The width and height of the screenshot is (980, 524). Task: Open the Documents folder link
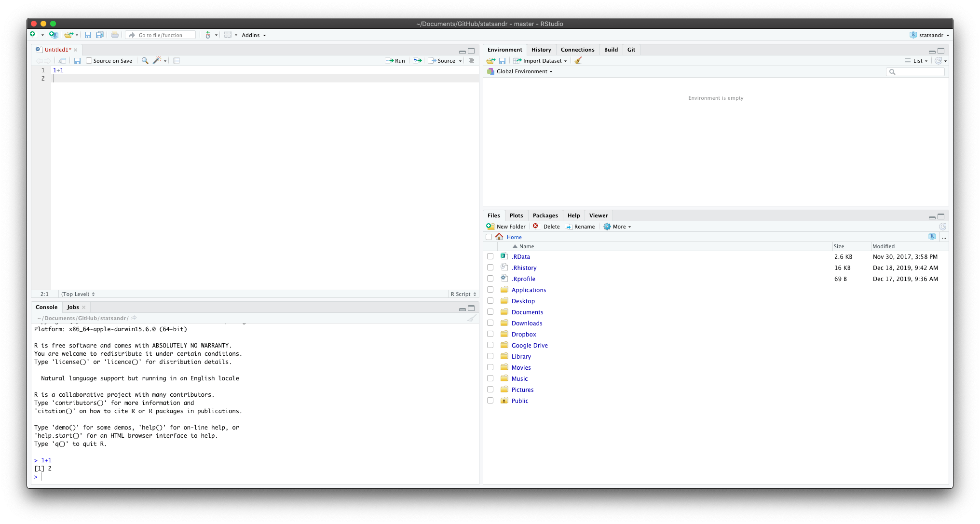[527, 312]
